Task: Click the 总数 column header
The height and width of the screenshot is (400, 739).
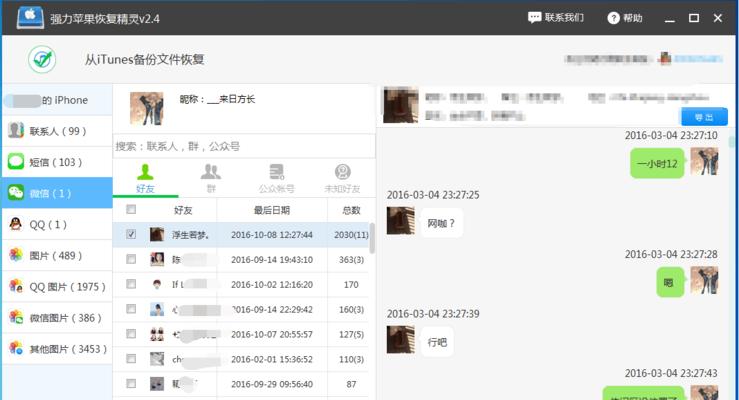Action: coord(351,210)
